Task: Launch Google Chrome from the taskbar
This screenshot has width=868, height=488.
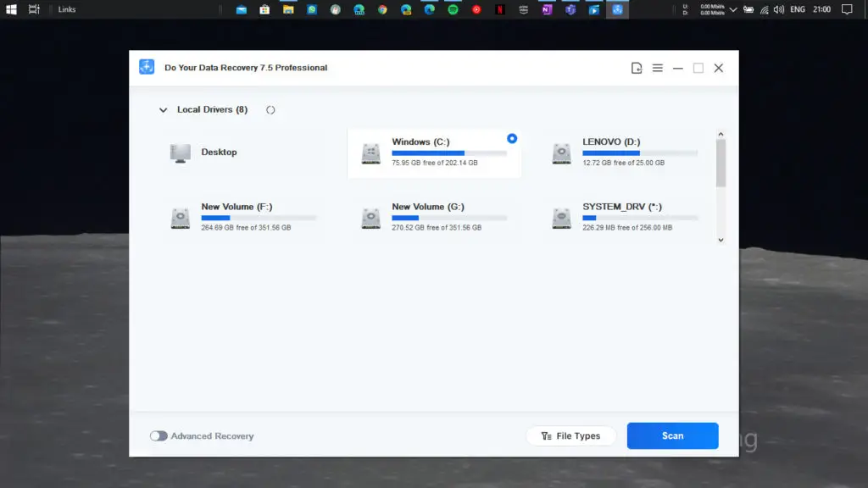Action: click(x=382, y=9)
